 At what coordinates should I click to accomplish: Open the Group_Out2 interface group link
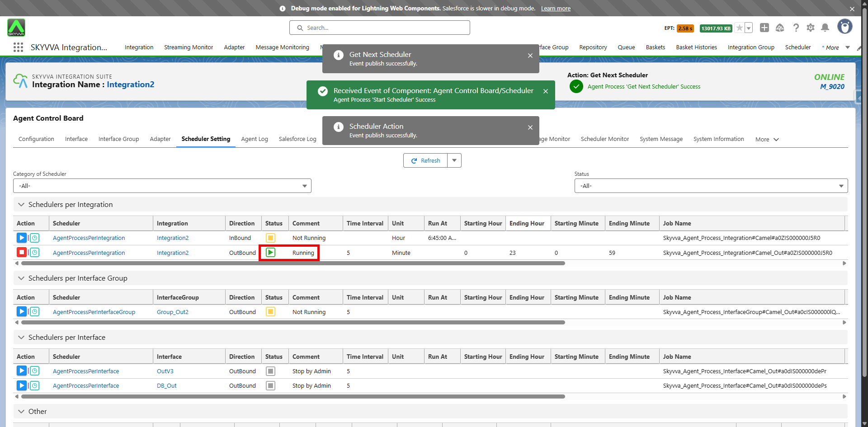173,312
